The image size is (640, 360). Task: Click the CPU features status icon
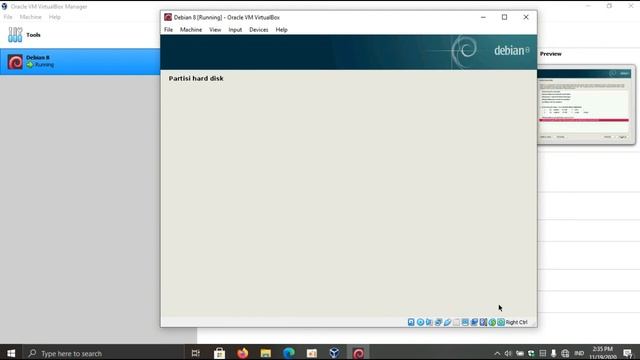[483, 322]
